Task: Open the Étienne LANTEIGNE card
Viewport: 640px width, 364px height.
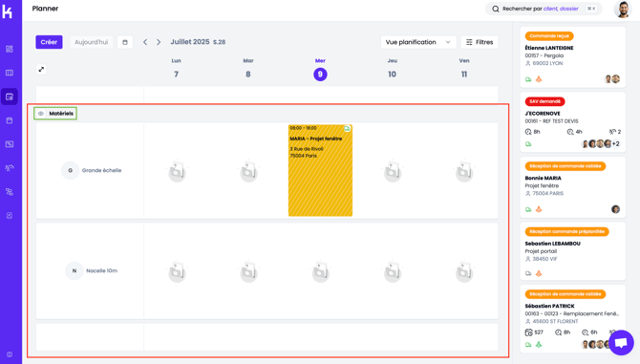Action: point(572,57)
